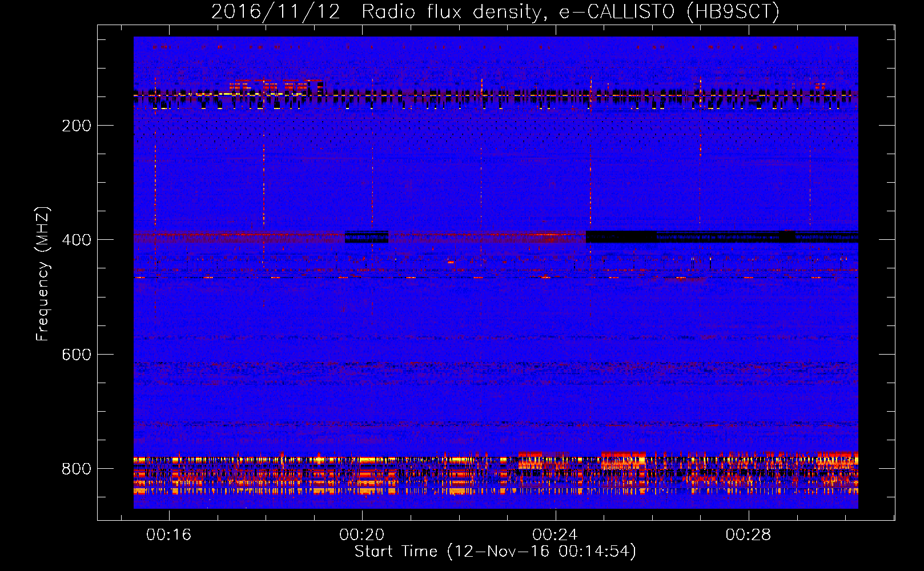Click the 'Frequency (MHZ)' axis label
924x571 pixels.
pos(42,274)
